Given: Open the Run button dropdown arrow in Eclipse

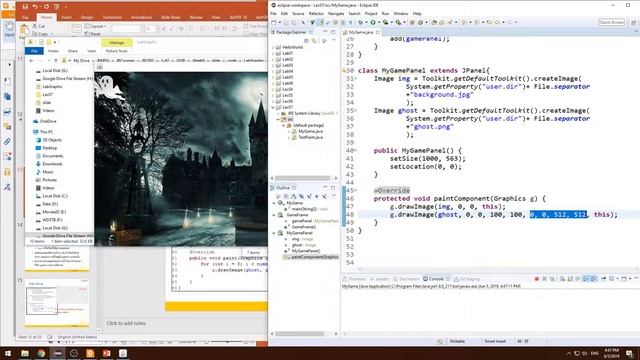Looking at the screenshot, I should [378, 22].
